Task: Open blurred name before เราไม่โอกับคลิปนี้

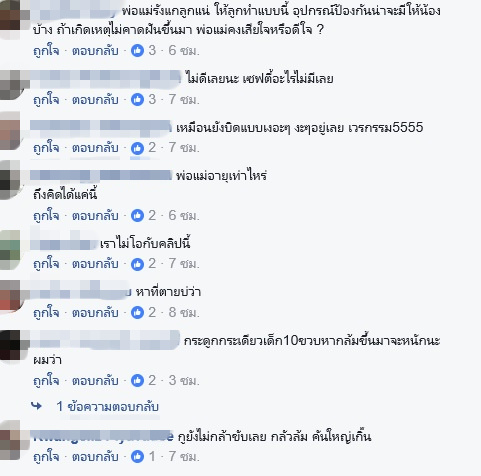Action: [x=64, y=242]
